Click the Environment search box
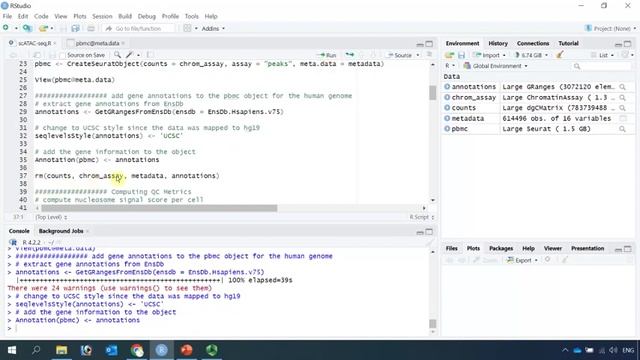 [602, 66]
